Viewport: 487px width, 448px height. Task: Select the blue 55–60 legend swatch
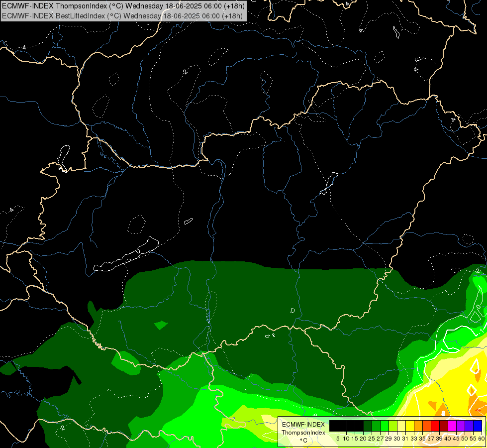[x=478, y=426]
